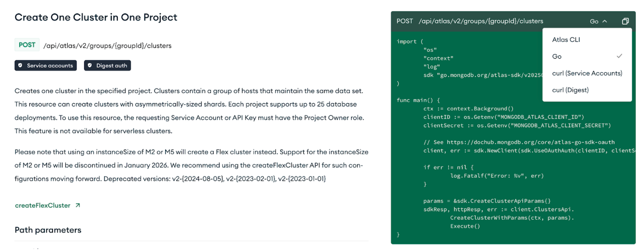This screenshot has width=644, height=251.
Task: Click the Create One Cluster in One Project heading
Action: 96,17
